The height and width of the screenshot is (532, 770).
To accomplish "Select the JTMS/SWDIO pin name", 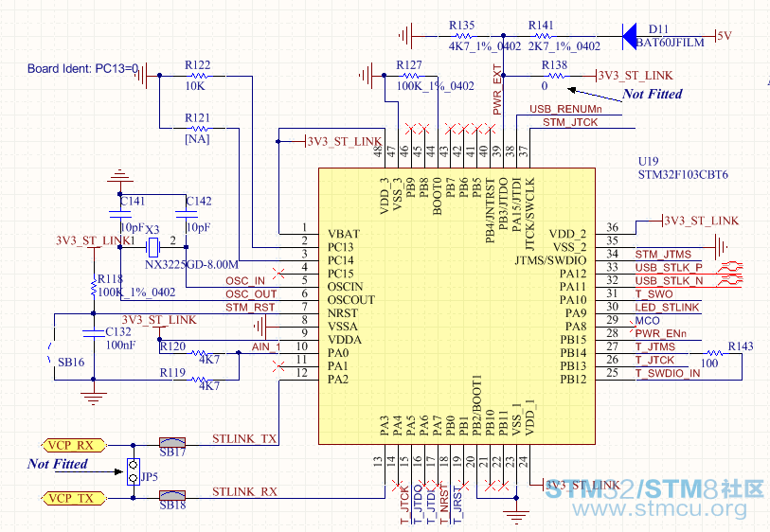I will [550, 260].
